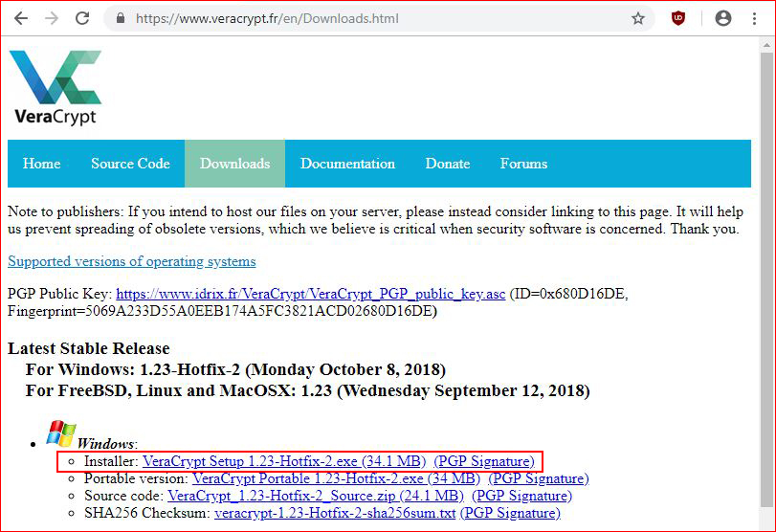Open the Chrome profile avatar icon

tap(723, 18)
